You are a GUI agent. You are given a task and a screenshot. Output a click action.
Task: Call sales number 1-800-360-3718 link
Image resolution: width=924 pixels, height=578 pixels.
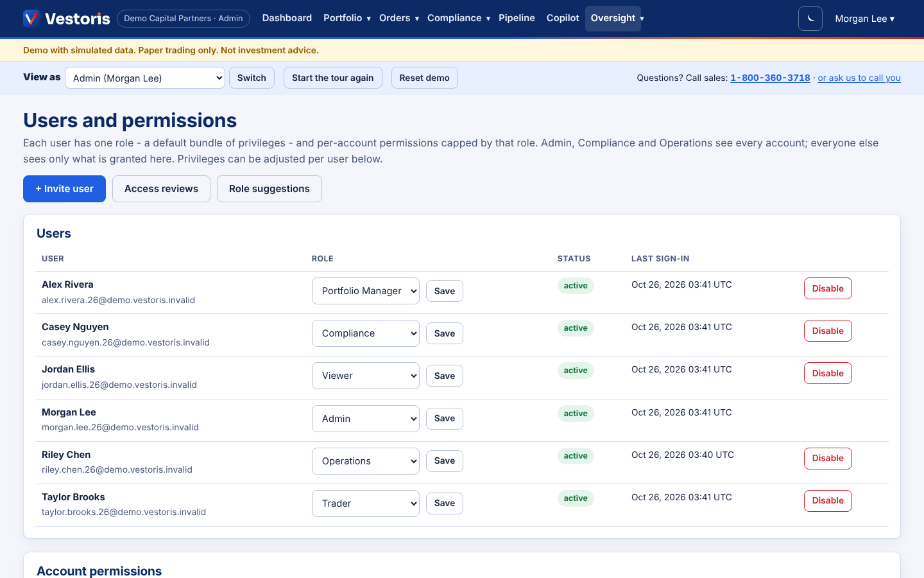coord(770,78)
